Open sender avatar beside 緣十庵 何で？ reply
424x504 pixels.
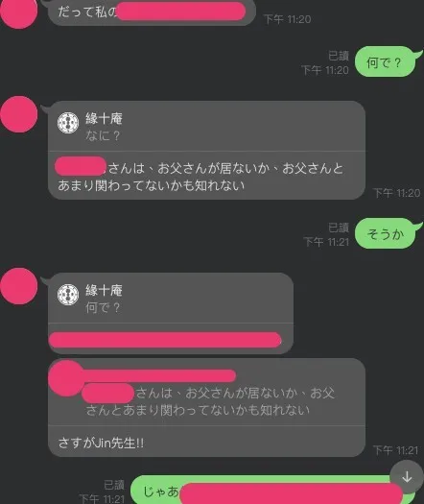click(x=19, y=286)
